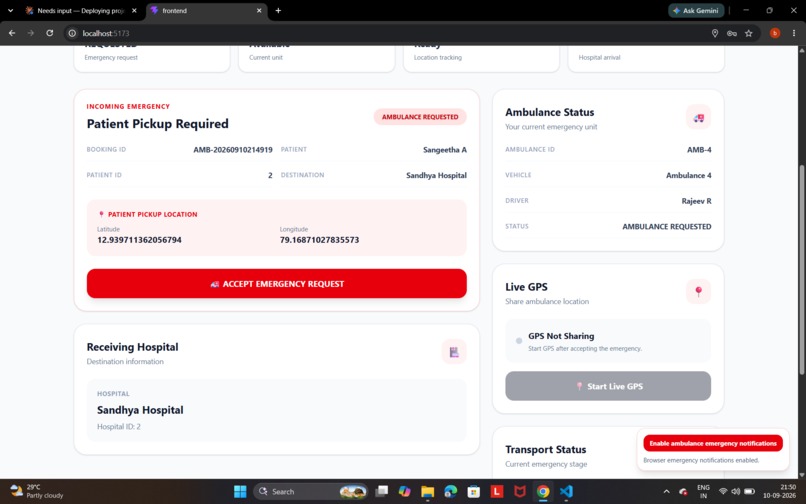Click driver name Rajeev R

pos(697,201)
